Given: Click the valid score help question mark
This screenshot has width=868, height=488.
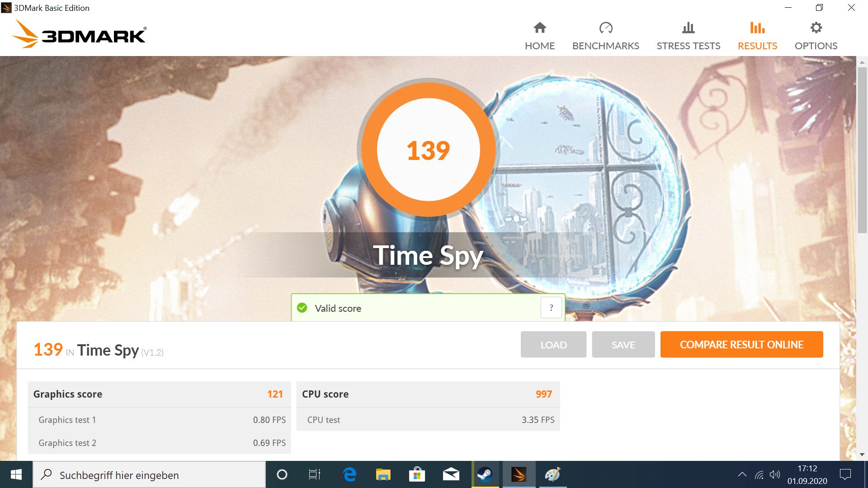Looking at the screenshot, I should click(551, 308).
